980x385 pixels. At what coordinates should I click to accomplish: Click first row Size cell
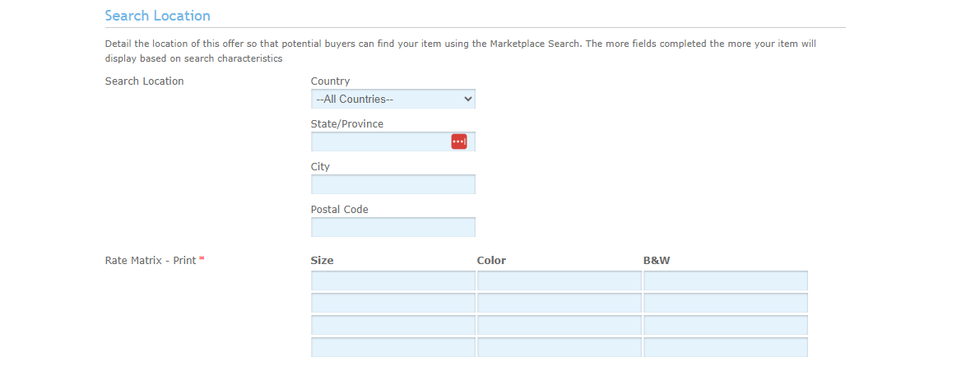point(392,281)
